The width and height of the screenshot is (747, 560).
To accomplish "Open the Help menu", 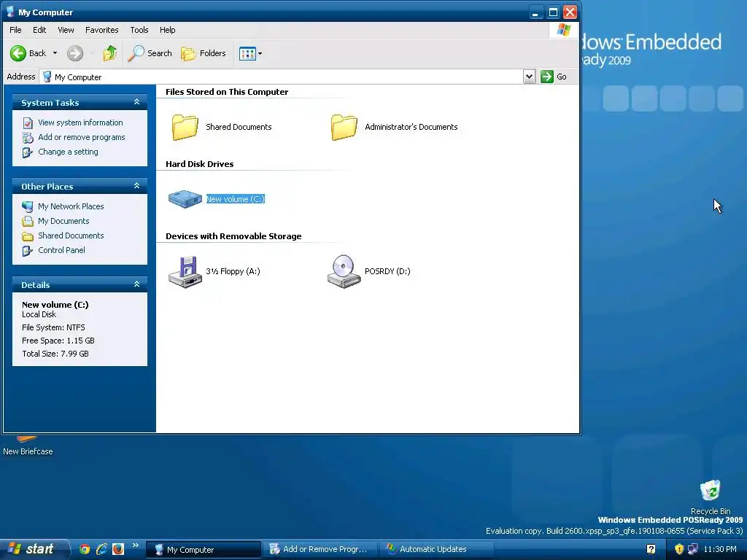I will tap(167, 30).
